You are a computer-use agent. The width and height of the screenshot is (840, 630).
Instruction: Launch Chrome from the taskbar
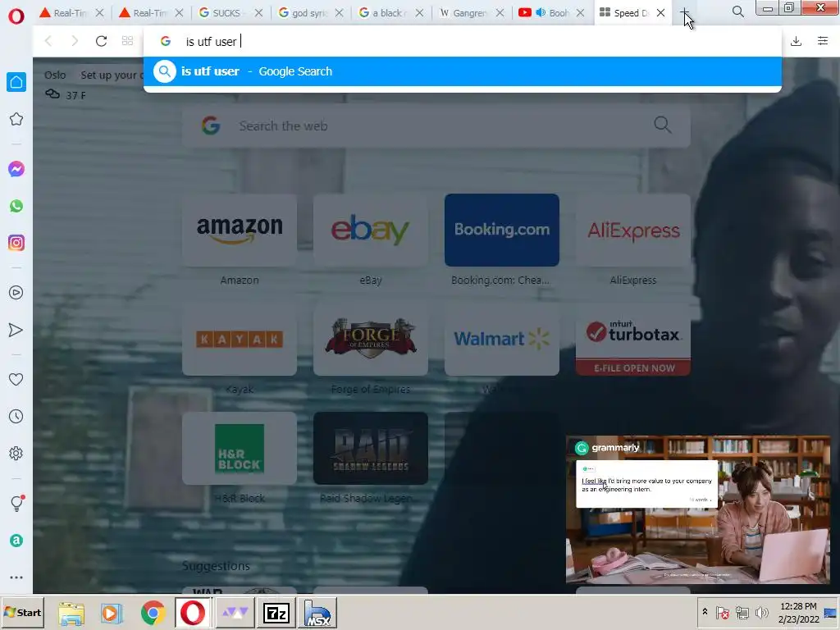(x=153, y=613)
